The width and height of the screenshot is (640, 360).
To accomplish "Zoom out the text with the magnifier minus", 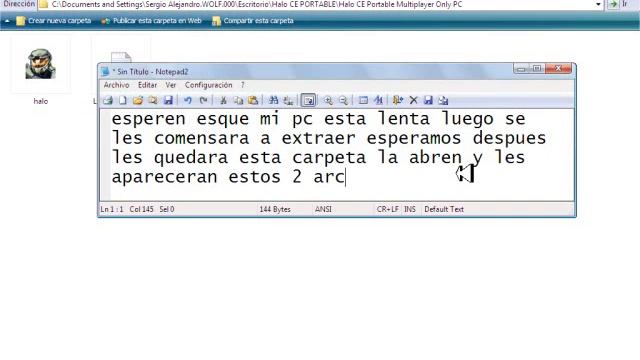I will (343, 100).
